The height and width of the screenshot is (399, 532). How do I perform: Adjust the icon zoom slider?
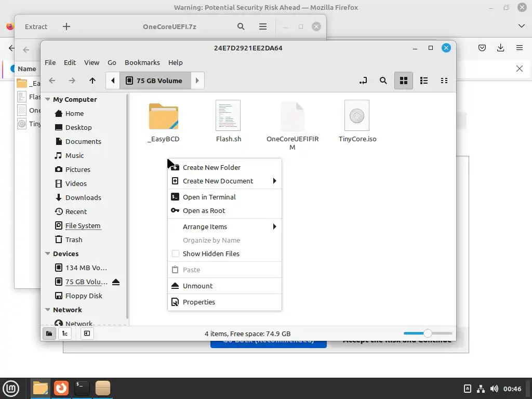428,333
